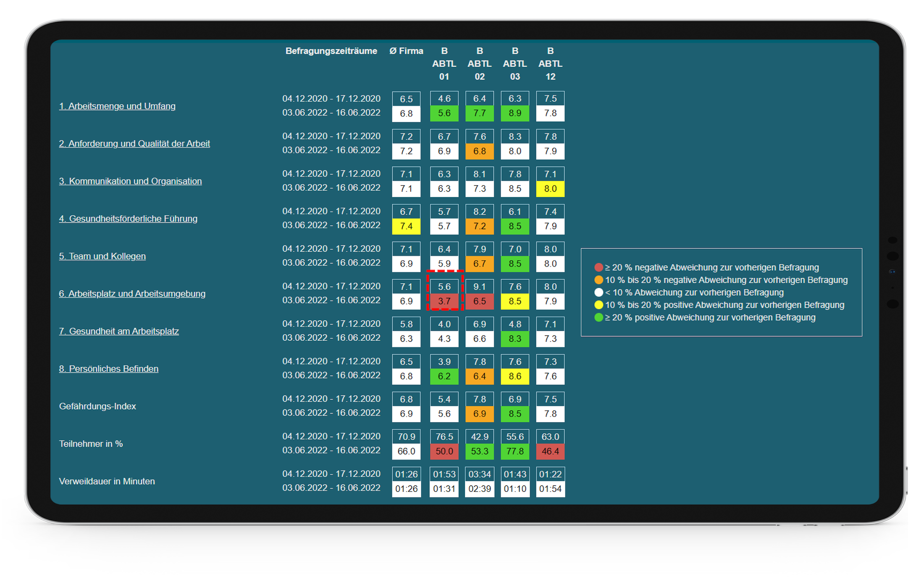924x585 pixels.
Task: Select green 7.7 cell in Arbeitsmenge row, ABTL 02
Action: point(480,113)
